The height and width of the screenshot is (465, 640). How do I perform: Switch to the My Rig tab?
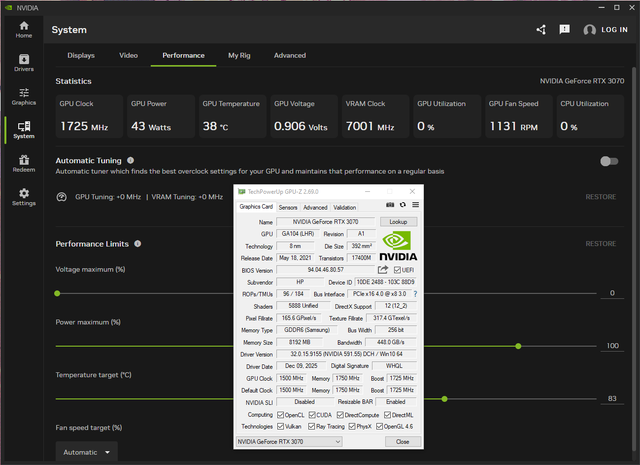coord(239,55)
